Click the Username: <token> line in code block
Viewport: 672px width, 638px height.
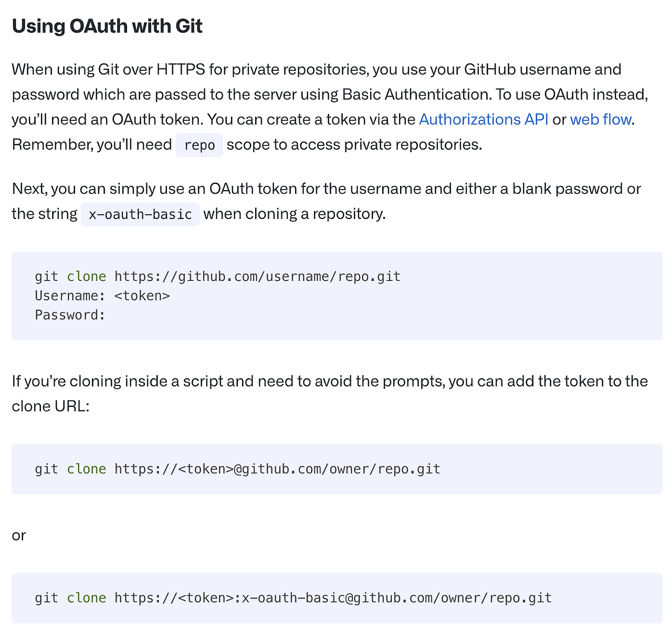[102, 296]
